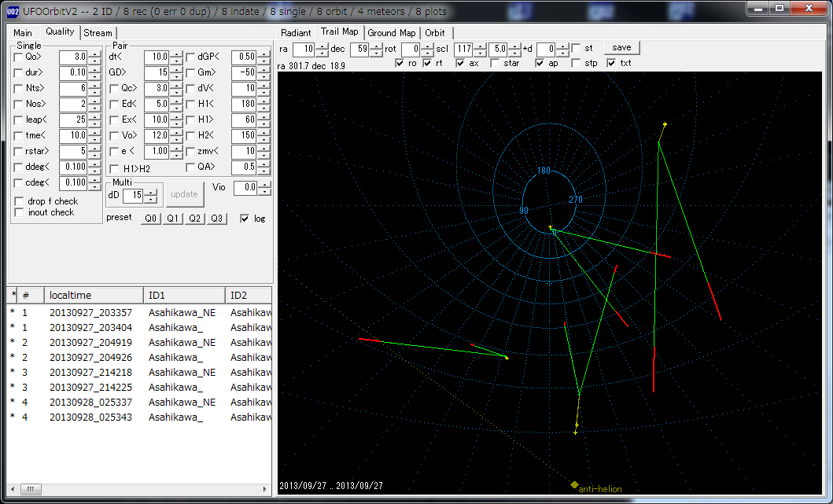Click the ra value spinner

pos(322,50)
